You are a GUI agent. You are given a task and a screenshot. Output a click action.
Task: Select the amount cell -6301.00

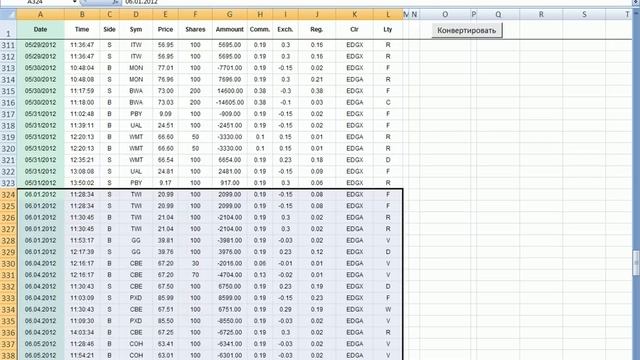(229, 356)
